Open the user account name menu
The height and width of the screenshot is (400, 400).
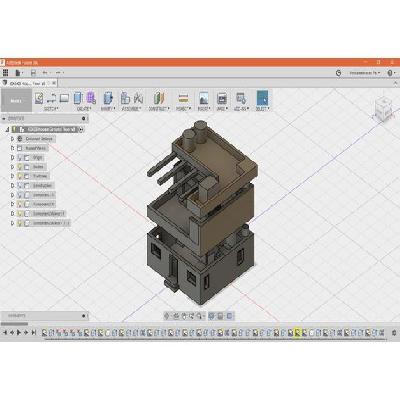click(365, 73)
